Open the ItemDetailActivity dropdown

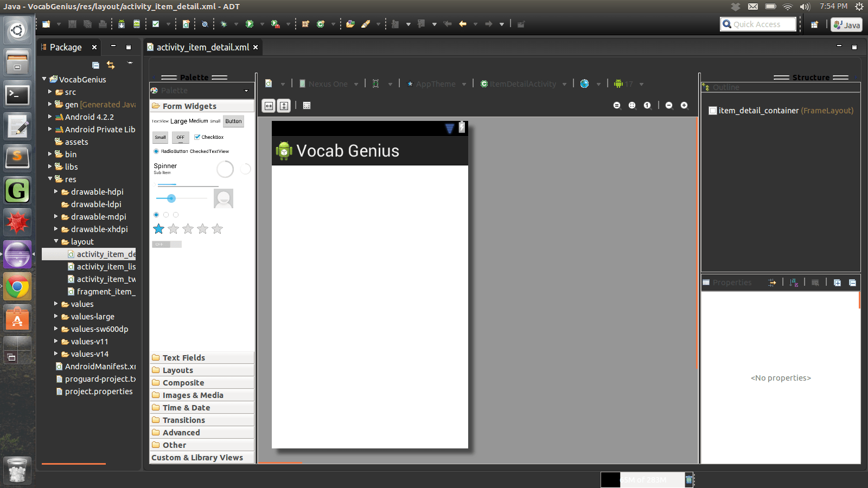click(x=524, y=84)
